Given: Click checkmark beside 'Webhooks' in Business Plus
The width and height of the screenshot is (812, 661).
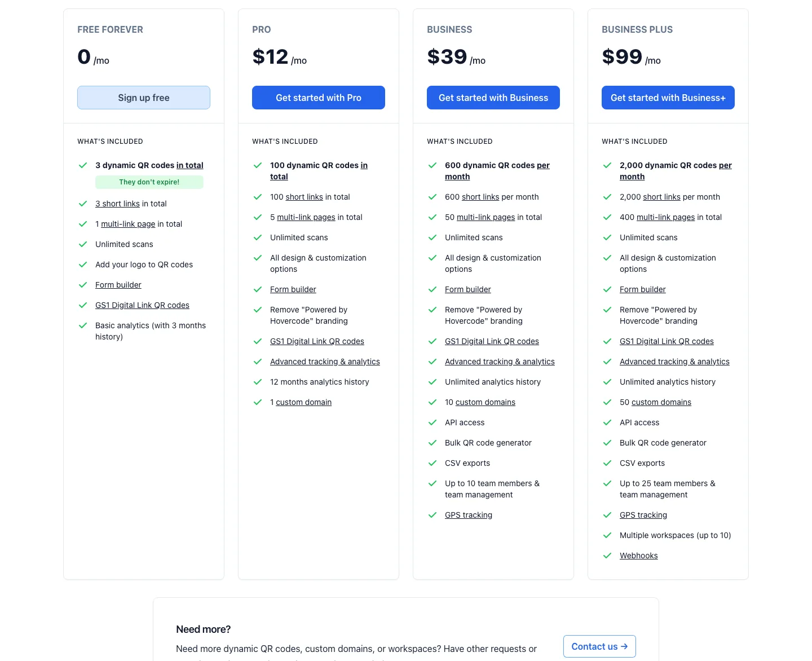Looking at the screenshot, I should tap(607, 556).
